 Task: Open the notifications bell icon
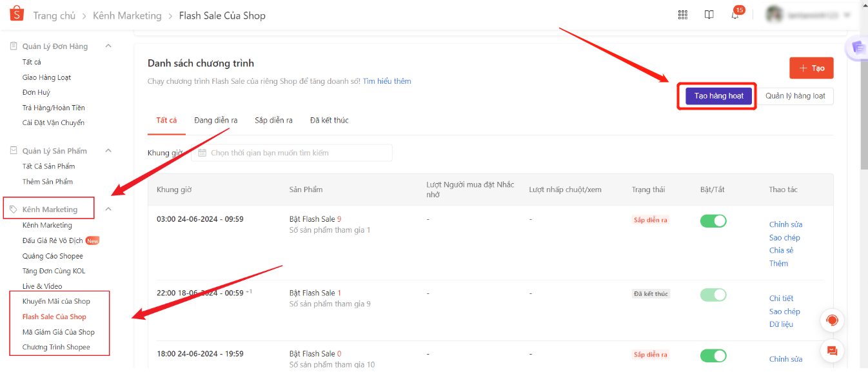pyautogui.click(x=735, y=15)
